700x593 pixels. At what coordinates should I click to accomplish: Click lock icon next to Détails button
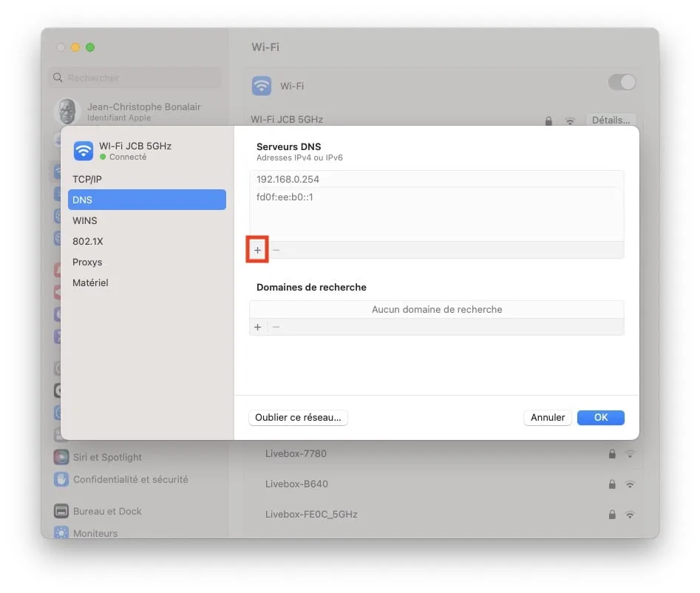[x=548, y=121]
